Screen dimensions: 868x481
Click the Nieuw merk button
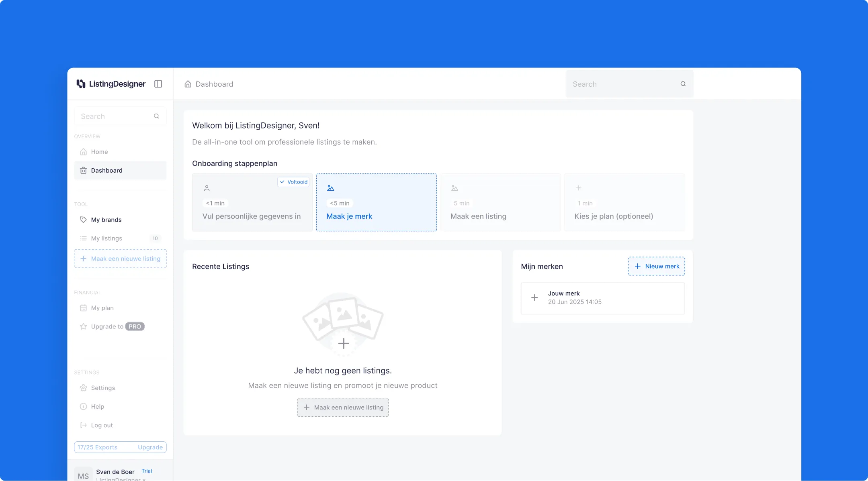pos(656,266)
